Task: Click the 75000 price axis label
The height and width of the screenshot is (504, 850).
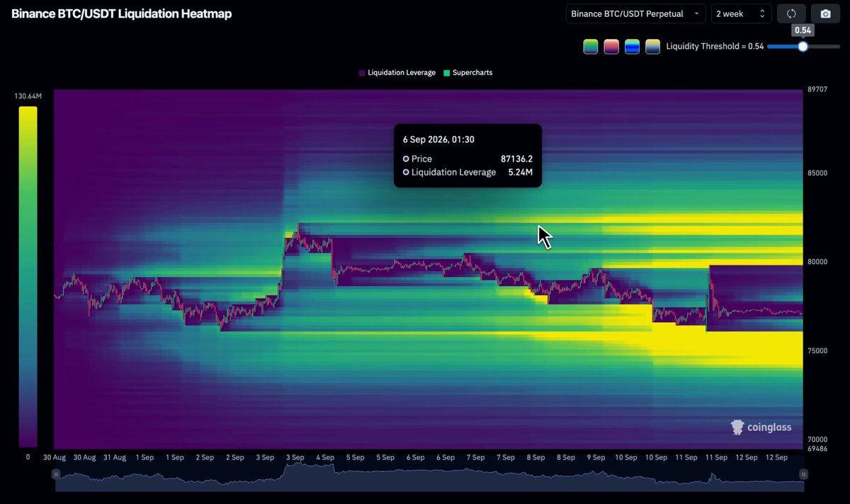Action: 817,350
